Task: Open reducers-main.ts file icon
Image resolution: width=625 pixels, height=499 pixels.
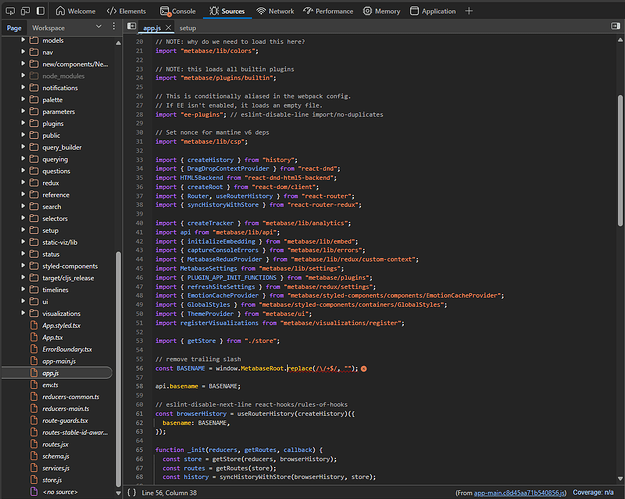Action: click(x=34, y=409)
